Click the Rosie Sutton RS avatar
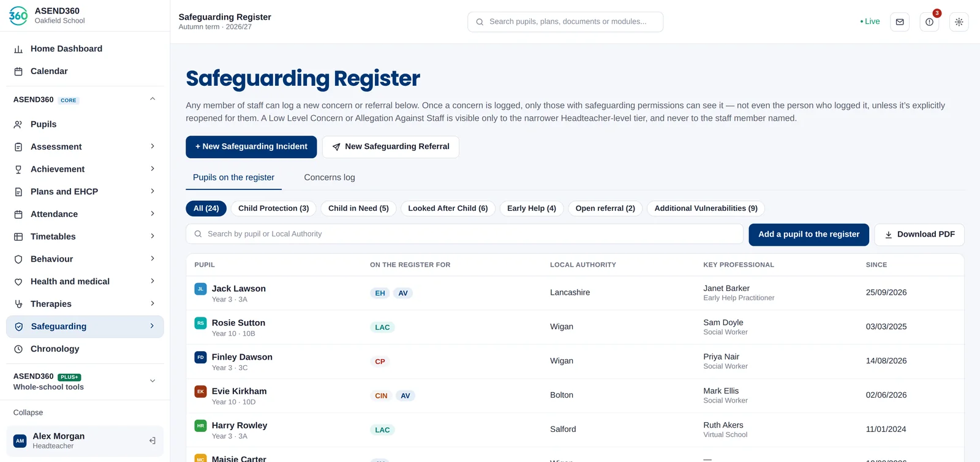Image resolution: width=980 pixels, height=462 pixels. coord(200,323)
